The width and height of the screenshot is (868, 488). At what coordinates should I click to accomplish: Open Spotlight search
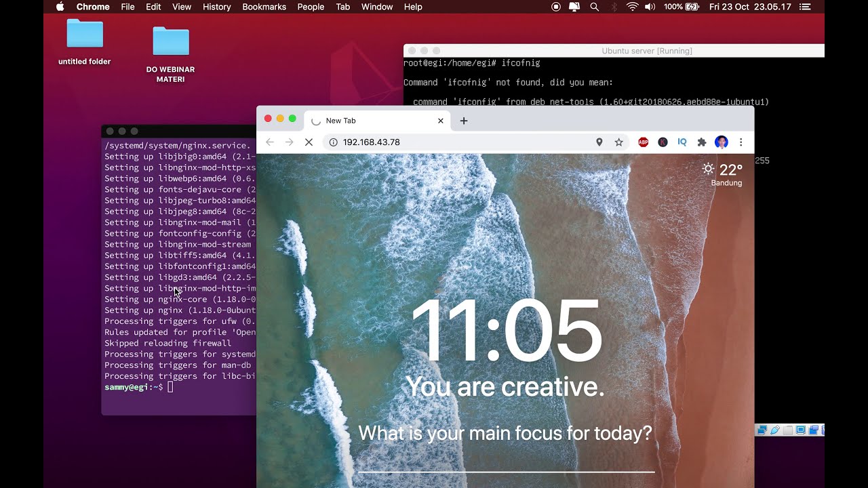click(595, 7)
